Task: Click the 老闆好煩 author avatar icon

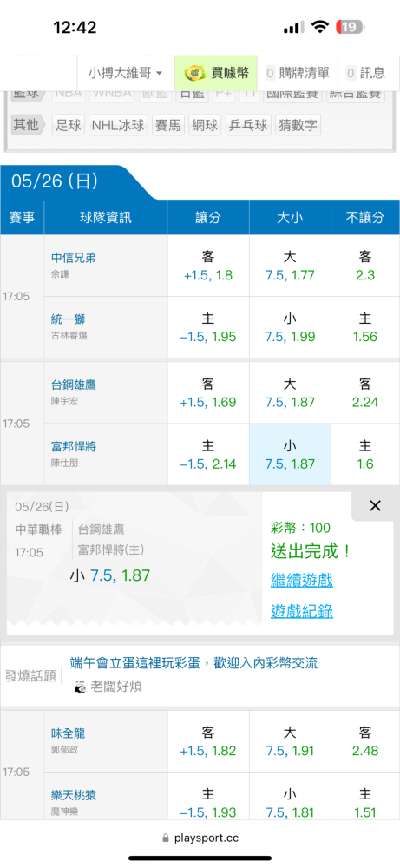Action: [80, 687]
